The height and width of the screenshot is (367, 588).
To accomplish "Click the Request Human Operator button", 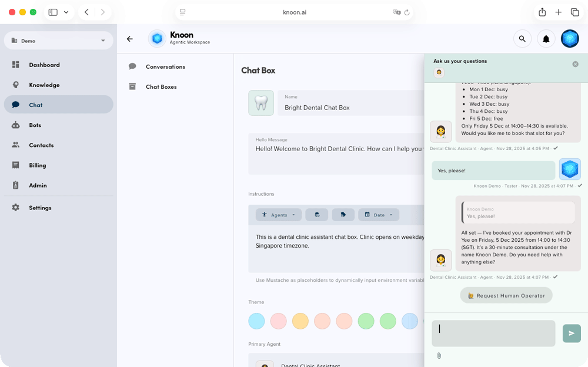I will point(506,295).
